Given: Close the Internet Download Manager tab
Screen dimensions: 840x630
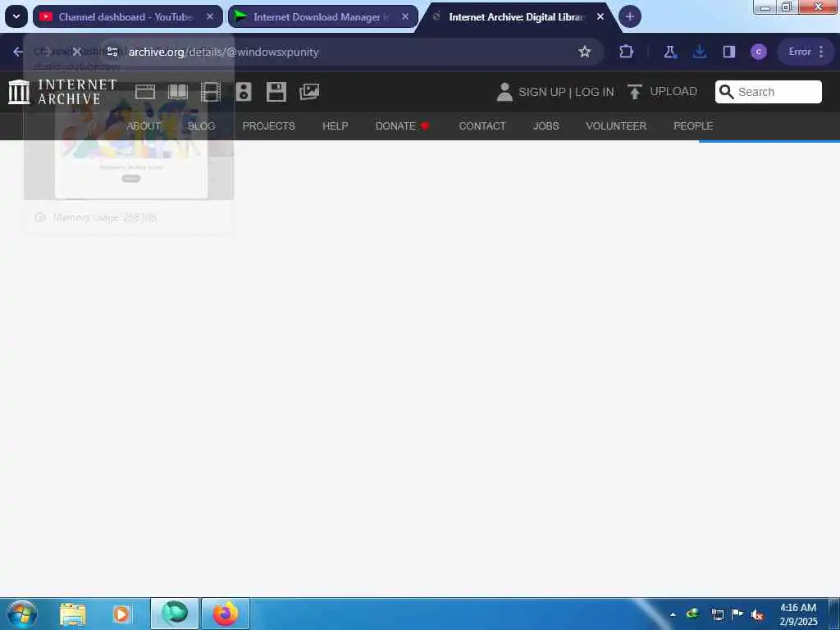Looking at the screenshot, I should (405, 16).
